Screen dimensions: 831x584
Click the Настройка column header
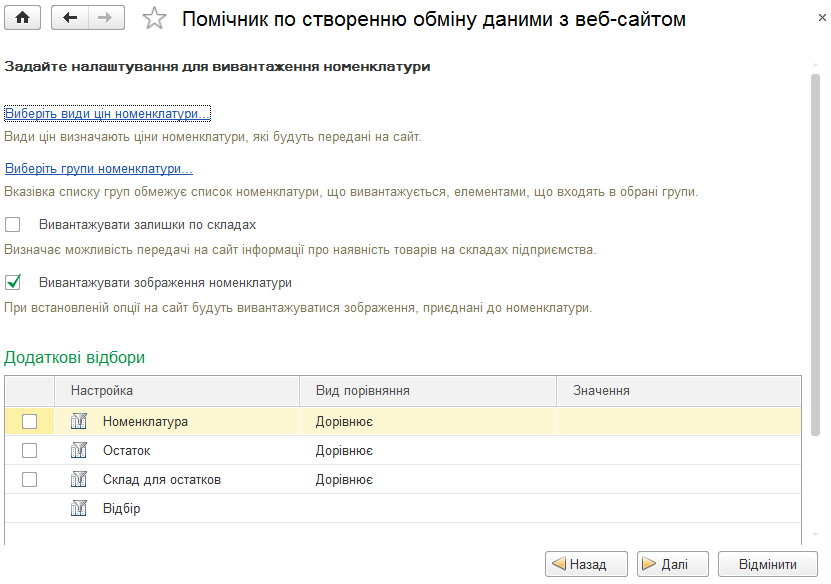(177, 391)
